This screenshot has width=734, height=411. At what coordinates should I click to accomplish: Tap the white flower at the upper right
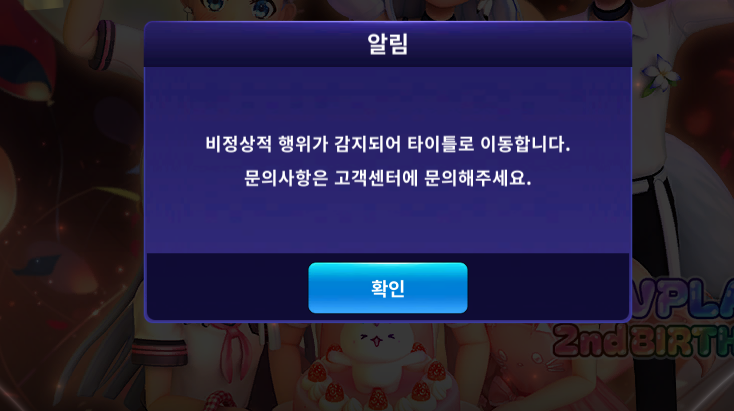tap(659, 74)
